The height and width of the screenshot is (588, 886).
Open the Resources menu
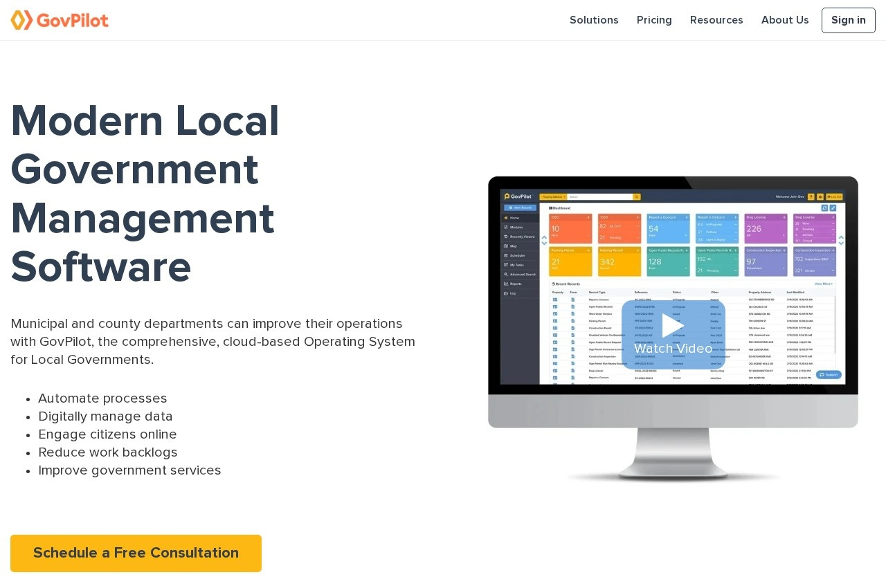716,20
